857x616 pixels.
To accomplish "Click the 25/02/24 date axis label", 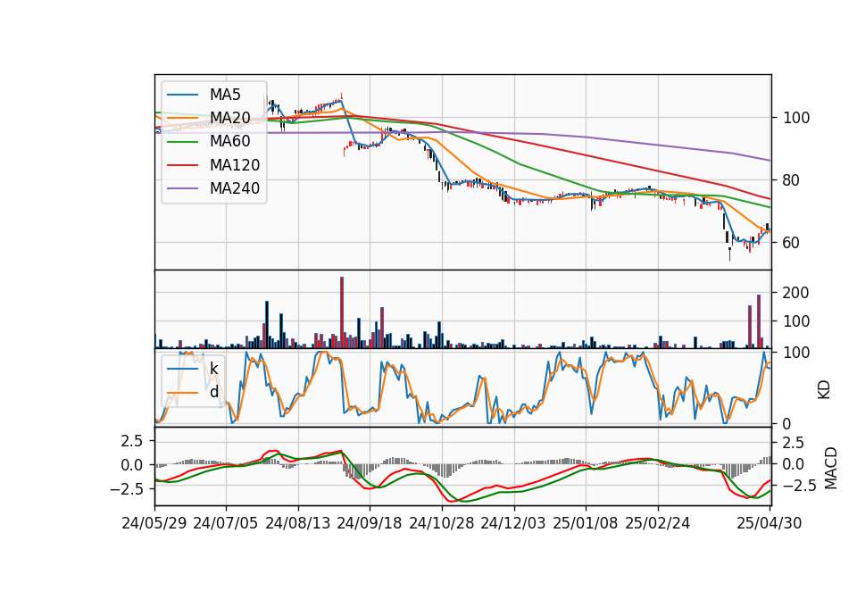I will pyautogui.click(x=658, y=523).
